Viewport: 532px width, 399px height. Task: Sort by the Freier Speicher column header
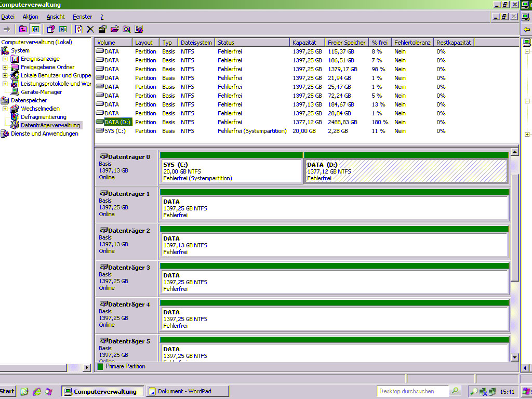346,43
